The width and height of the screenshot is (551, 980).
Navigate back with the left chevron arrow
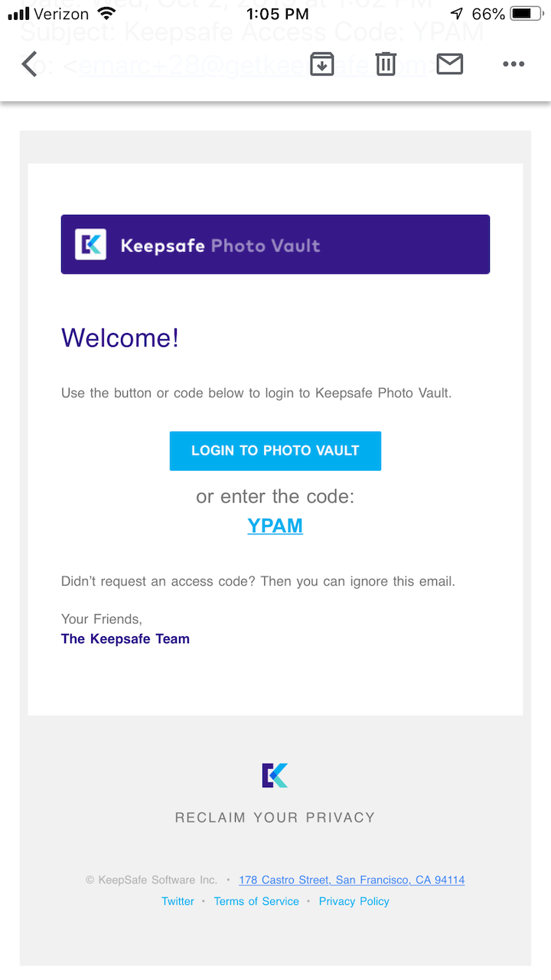point(29,64)
